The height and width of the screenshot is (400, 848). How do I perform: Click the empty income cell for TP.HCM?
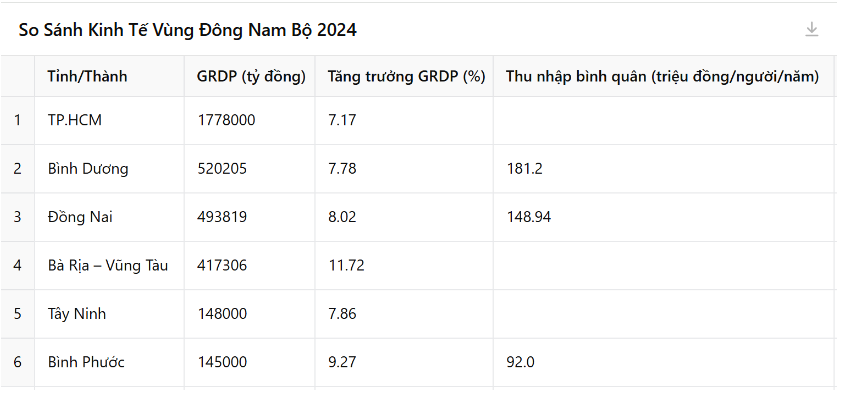664,120
